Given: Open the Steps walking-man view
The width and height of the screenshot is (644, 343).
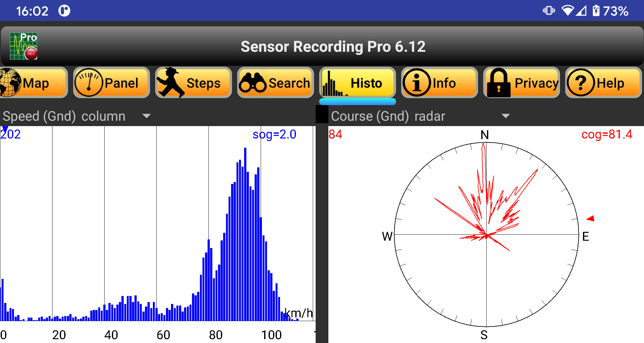Looking at the screenshot, I should (193, 83).
